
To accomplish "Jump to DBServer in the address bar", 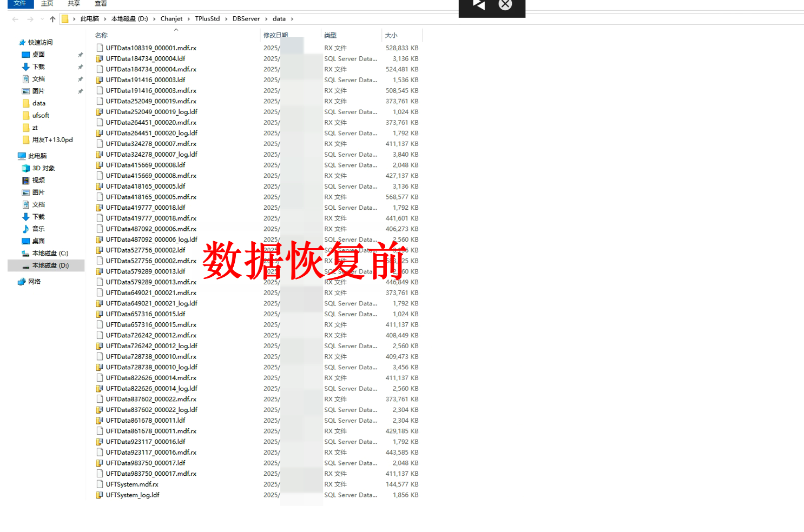I will 246,19.
